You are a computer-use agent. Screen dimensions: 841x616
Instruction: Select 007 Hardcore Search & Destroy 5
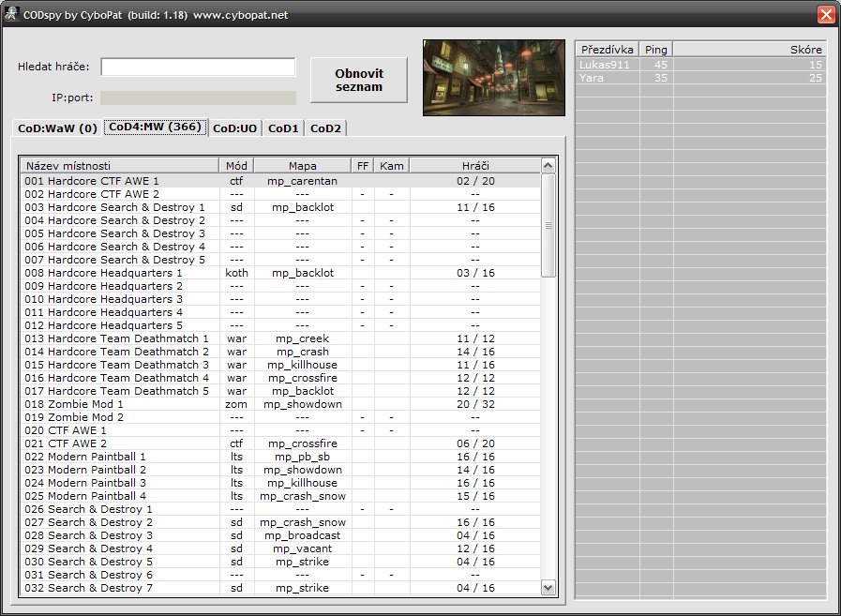(x=280, y=260)
